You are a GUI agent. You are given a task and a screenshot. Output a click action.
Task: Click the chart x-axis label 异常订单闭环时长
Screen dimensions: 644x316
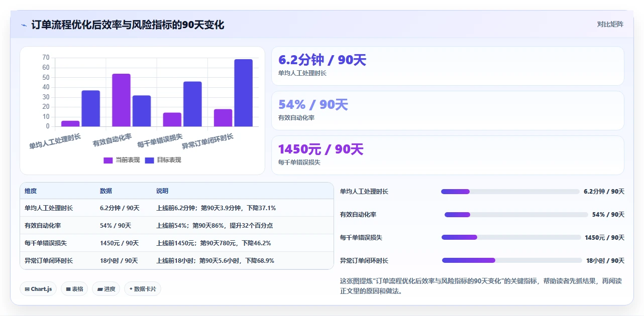[x=207, y=141]
